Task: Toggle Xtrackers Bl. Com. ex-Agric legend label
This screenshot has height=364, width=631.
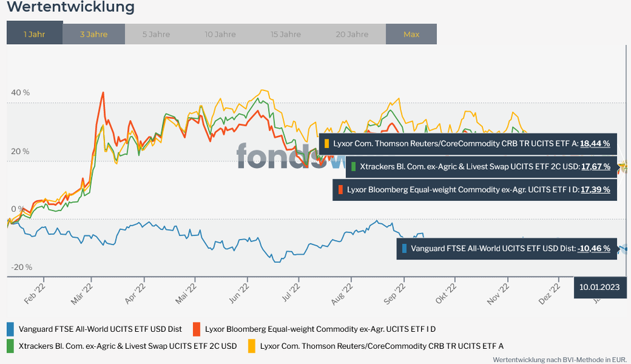Action: (128, 346)
